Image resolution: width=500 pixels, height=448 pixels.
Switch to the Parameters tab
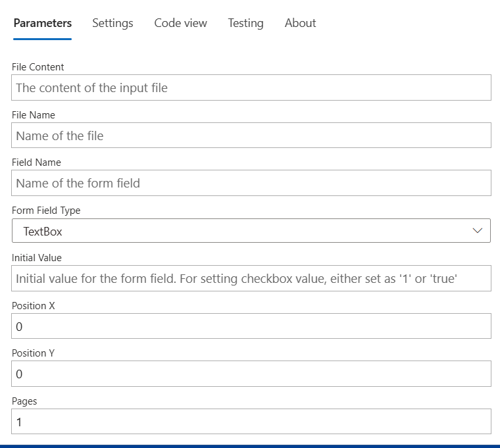point(42,23)
